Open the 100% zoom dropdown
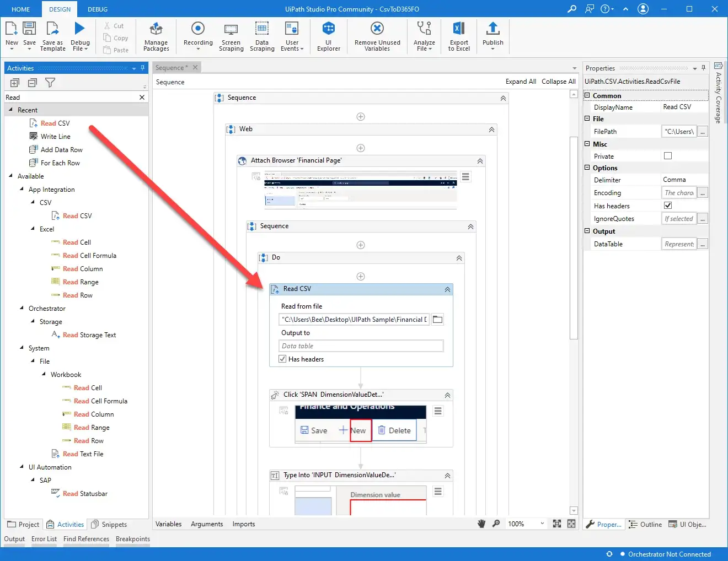 pyautogui.click(x=542, y=524)
